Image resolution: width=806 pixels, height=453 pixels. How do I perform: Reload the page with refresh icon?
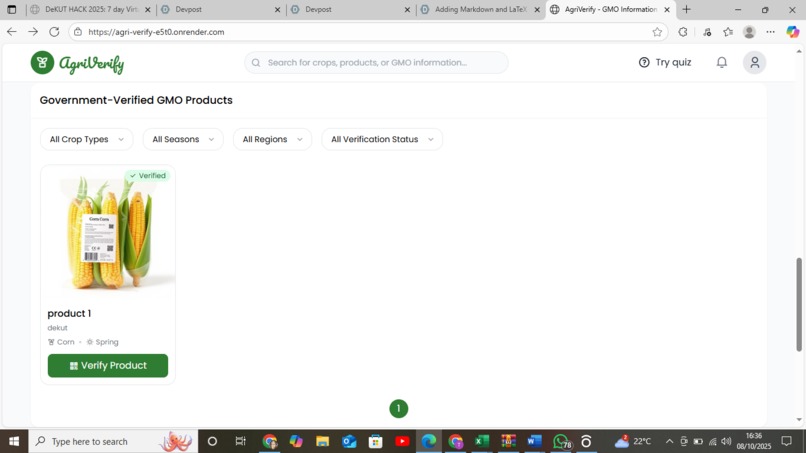[54, 32]
